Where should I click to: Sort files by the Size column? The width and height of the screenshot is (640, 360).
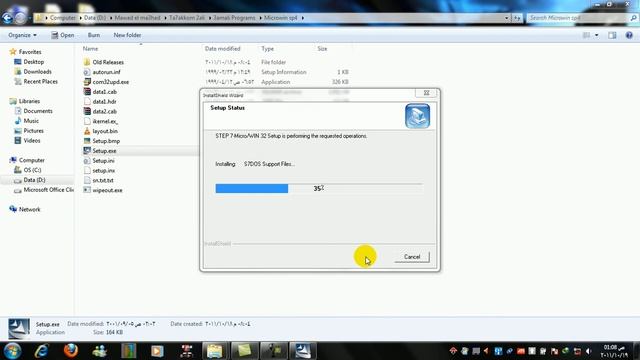point(322,49)
